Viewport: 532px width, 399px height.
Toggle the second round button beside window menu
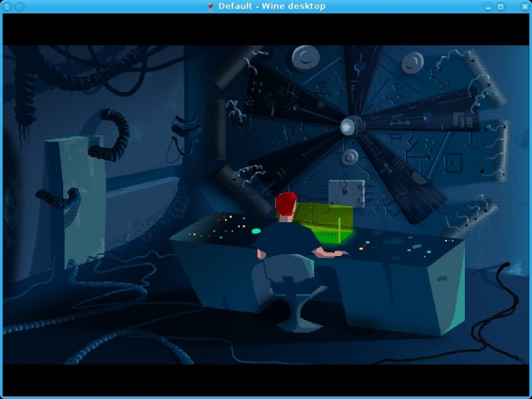coord(19,7)
